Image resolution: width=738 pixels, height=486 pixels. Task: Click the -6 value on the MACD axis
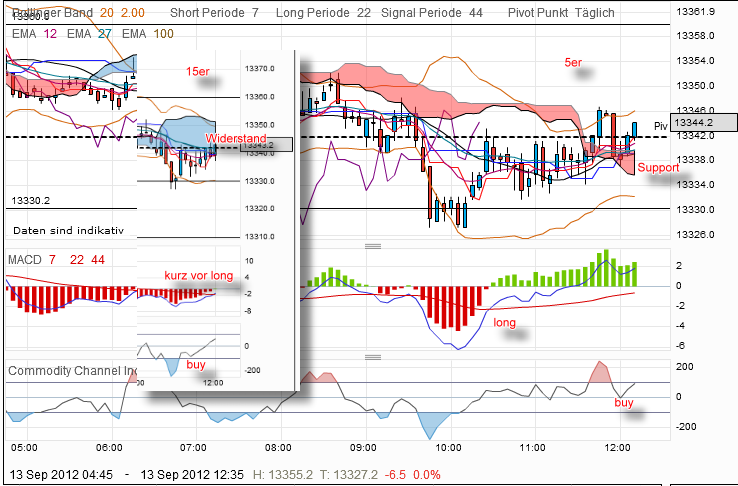681,346
